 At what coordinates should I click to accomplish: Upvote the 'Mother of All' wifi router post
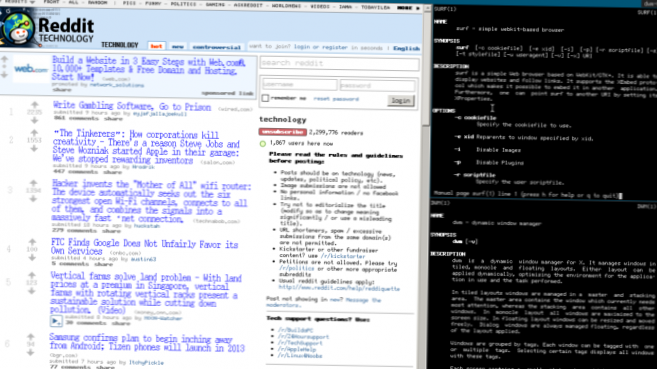pos(34,183)
